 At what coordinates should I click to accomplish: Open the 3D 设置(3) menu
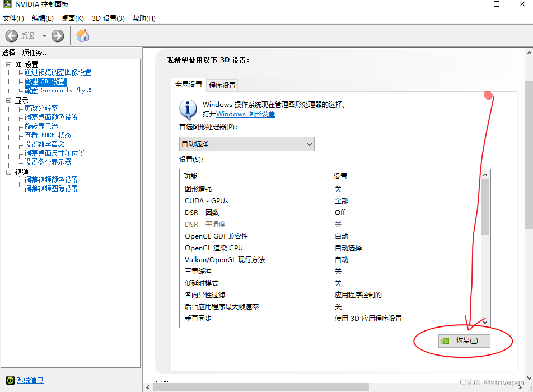(x=109, y=18)
